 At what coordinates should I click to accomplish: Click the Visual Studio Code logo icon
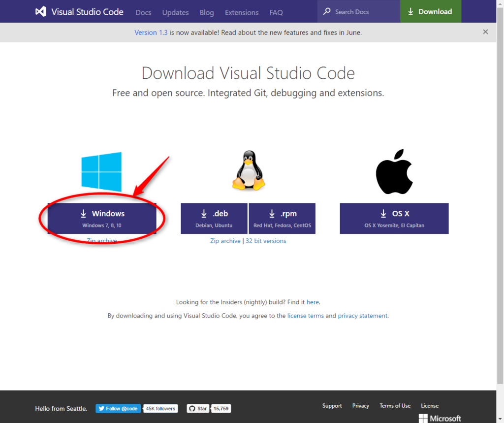[41, 12]
